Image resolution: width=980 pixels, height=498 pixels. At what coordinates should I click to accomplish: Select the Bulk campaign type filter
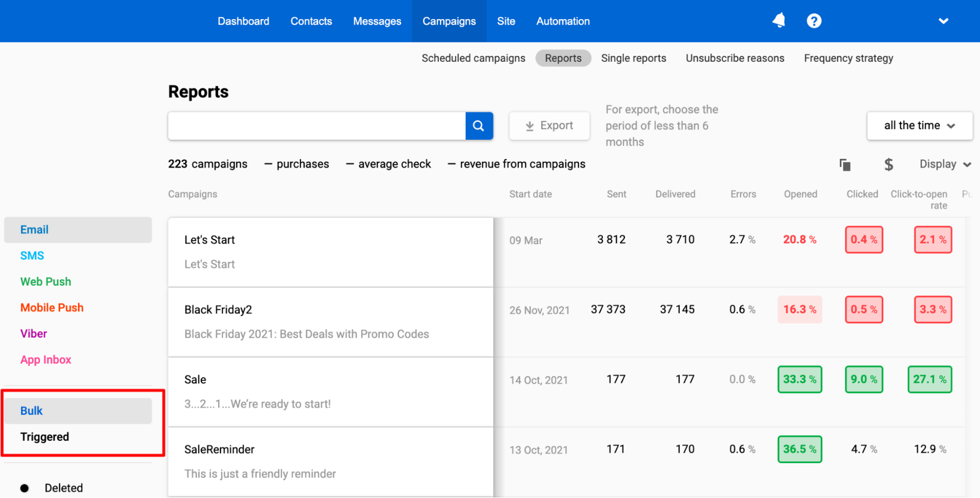point(32,411)
